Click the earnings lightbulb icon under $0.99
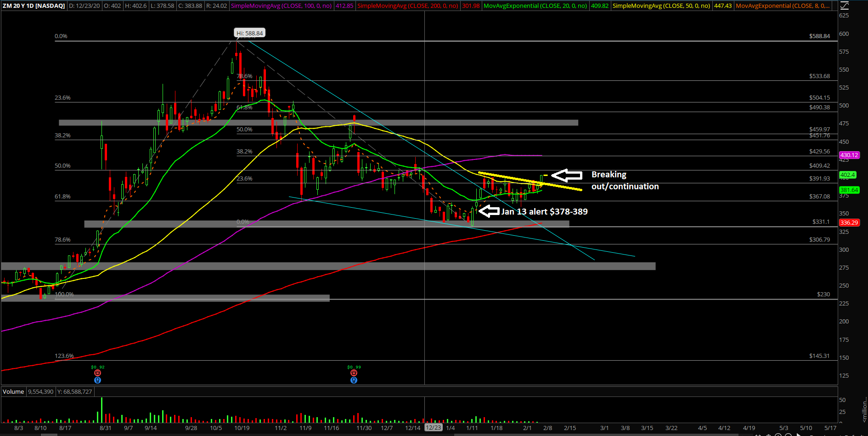Screen dimensions: 868x436 tap(354, 380)
